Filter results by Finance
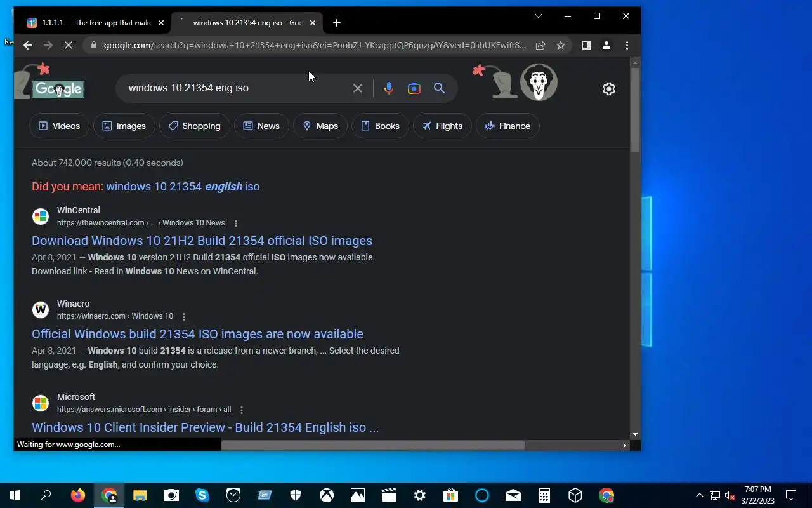This screenshot has height=508, width=812. 507,126
